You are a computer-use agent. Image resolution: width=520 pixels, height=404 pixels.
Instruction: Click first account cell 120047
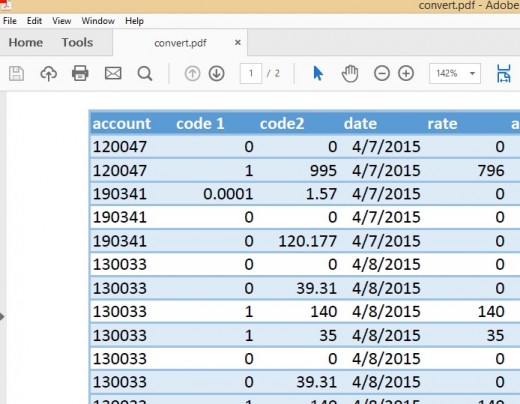120,147
